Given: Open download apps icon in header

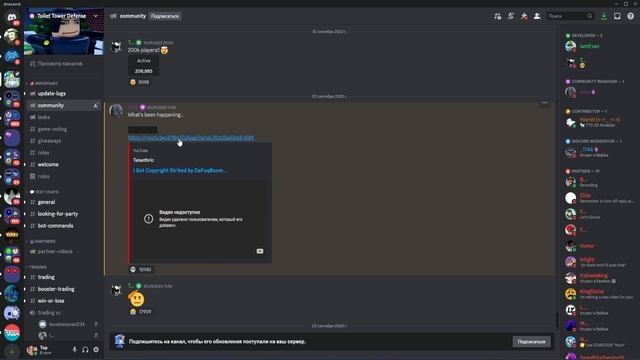Looking at the screenshot, I should coord(604,16).
